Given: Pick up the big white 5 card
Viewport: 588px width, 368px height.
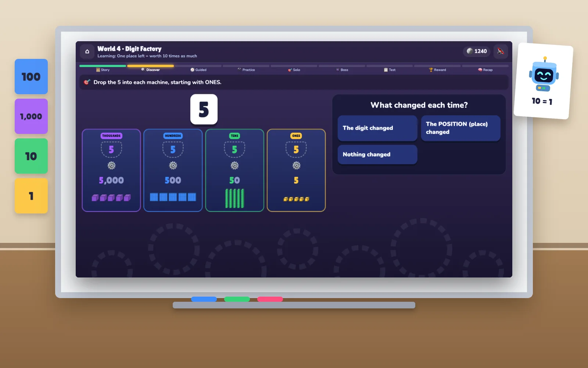Looking at the screenshot, I should [204, 109].
